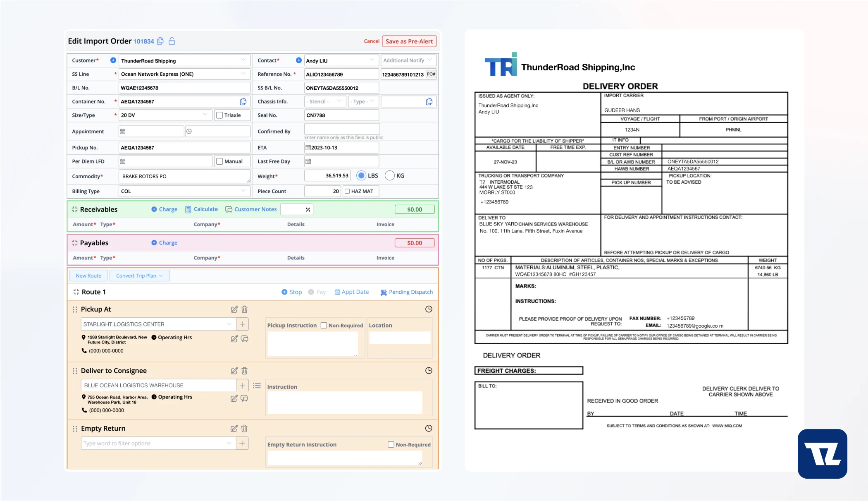Mark Empty Return Instruction Non-Required
This screenshot has width=868, height=501.
click(x=391, y=445)
